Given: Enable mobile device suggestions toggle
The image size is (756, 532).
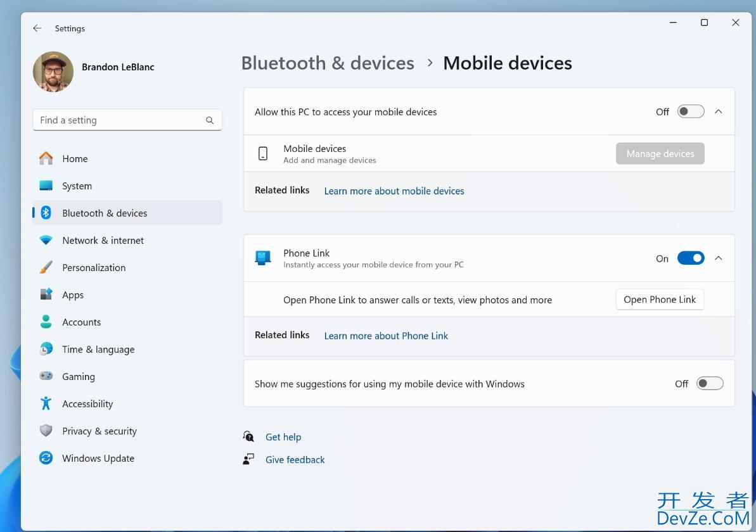Looking at the screenshot, I should tap(710, 384).
